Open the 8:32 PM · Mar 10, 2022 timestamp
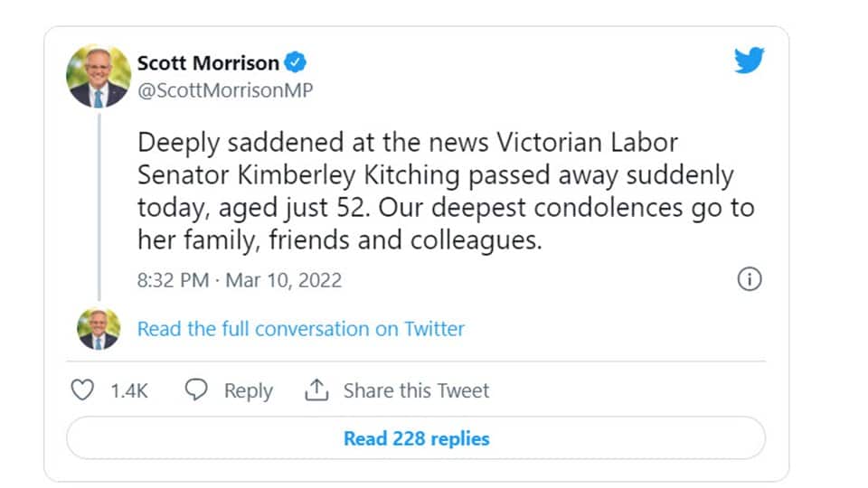The image size is (868, 488). pyautogui.click(x=240, y=280)
